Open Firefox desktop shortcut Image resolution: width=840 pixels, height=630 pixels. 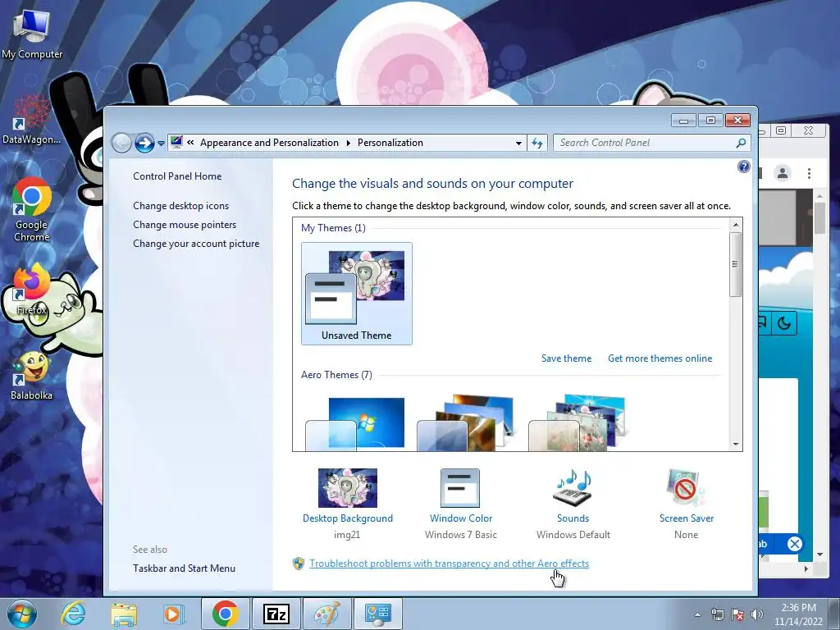(x=32, y=290)
